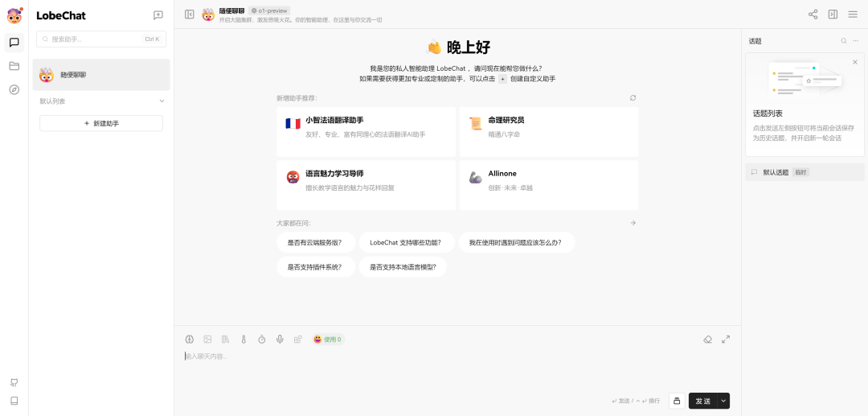This screenshot has width=868, height=416.
Task: Open the Allinone assistant card
Action: [549, 185]
